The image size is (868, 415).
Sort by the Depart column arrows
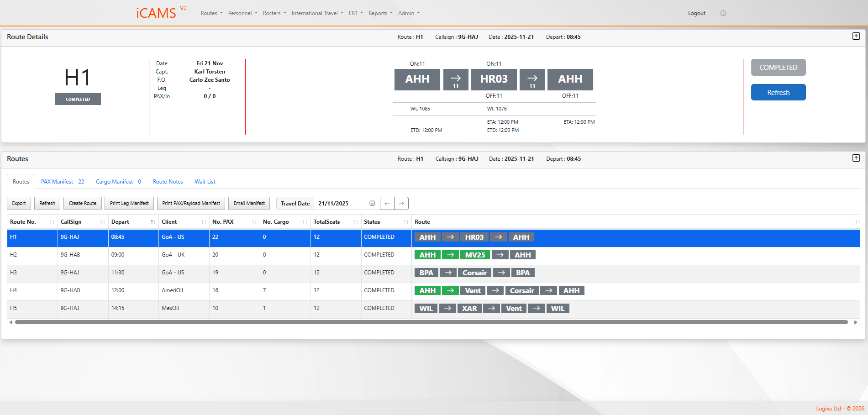pos(153,222)
